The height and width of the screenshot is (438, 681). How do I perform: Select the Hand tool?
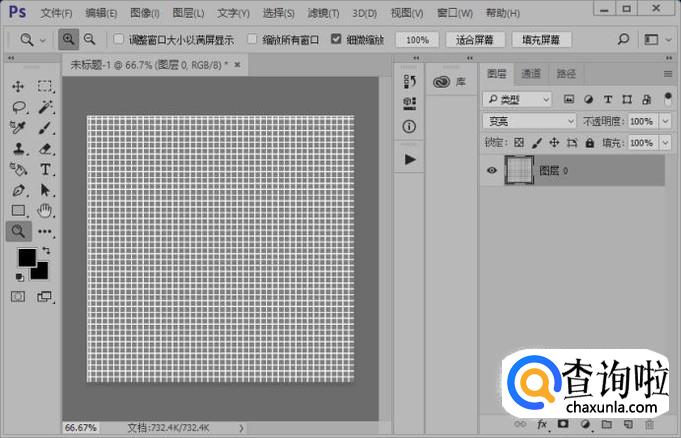[46, 211]
